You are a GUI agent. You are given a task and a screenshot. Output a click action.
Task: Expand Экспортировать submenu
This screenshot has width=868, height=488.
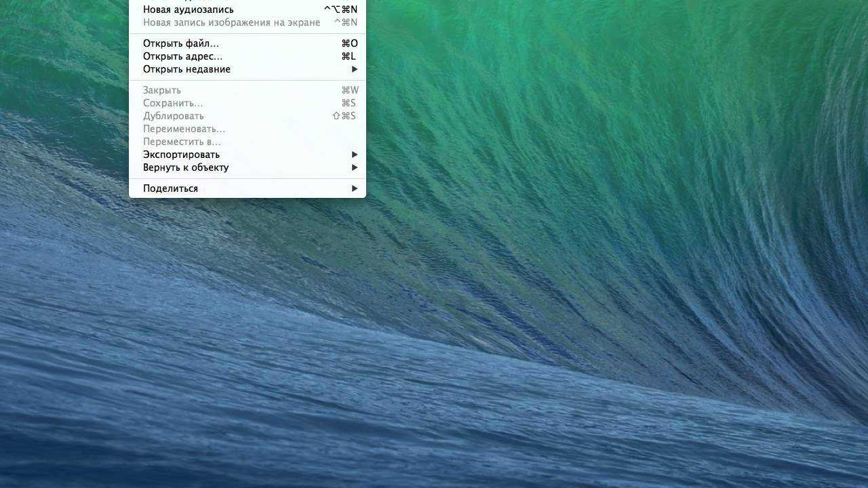click(248, 155)
